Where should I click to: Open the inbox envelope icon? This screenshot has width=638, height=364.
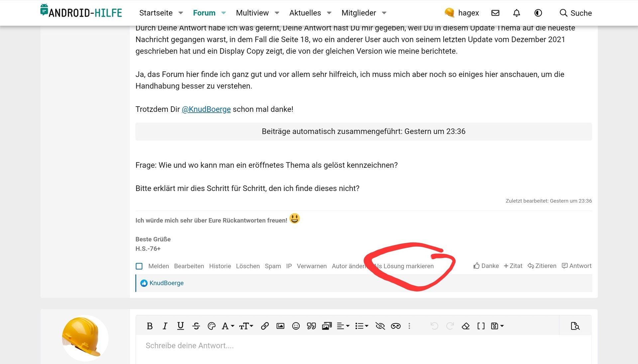tap(495, 13)
